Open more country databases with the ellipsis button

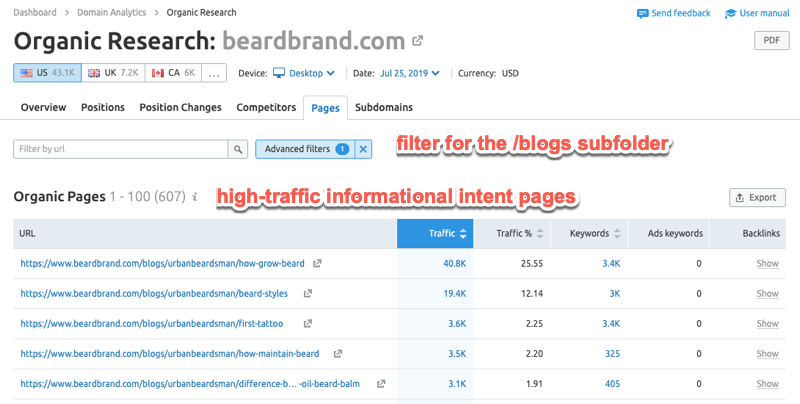pos(214,73)
